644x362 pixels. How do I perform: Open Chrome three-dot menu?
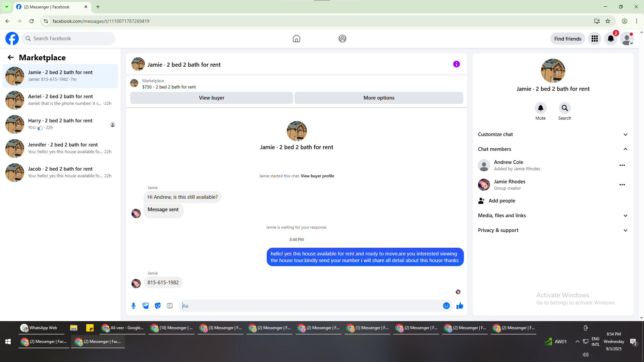[637, 21]
